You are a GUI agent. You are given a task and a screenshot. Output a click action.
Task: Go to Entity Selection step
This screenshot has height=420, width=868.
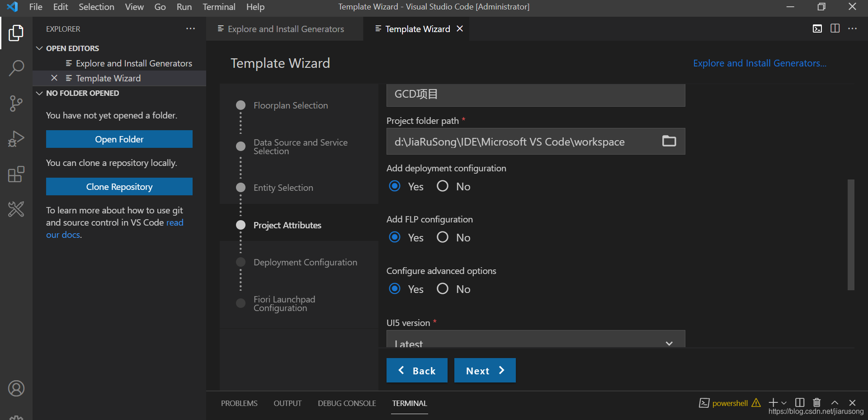pos(283,188)
